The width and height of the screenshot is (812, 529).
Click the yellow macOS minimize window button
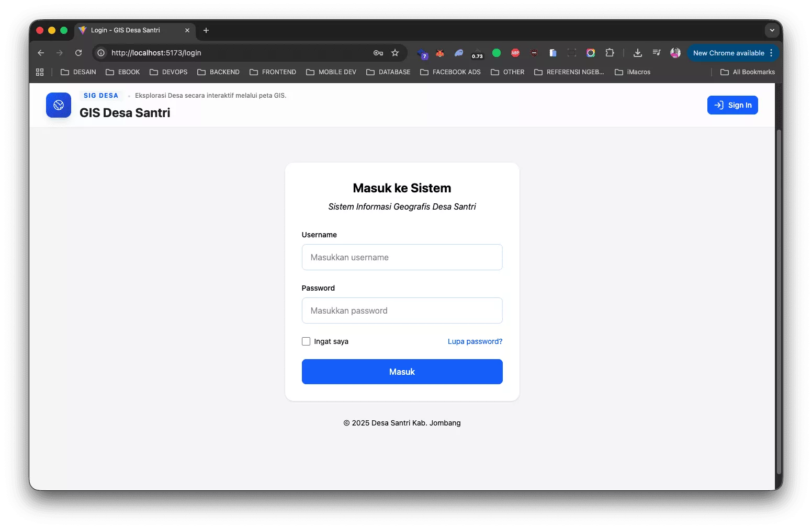click(52, 30)
